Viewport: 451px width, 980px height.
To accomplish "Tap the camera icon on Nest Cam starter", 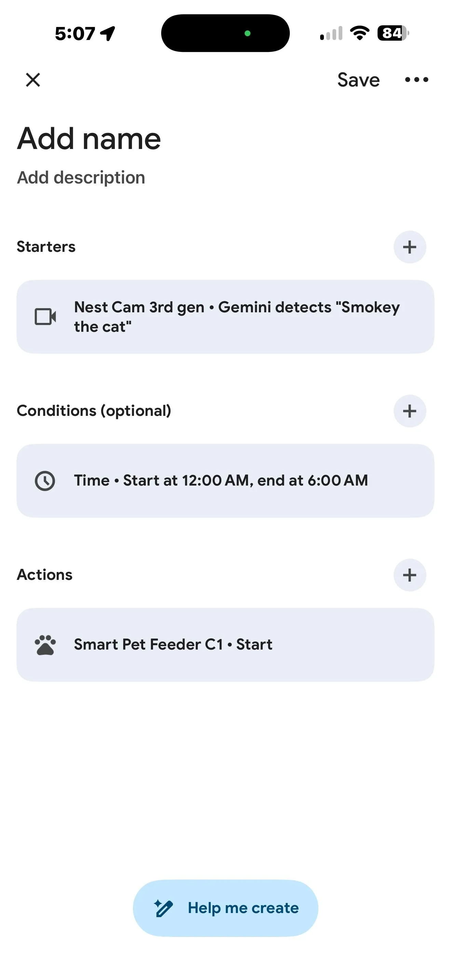I will point(45,316).
